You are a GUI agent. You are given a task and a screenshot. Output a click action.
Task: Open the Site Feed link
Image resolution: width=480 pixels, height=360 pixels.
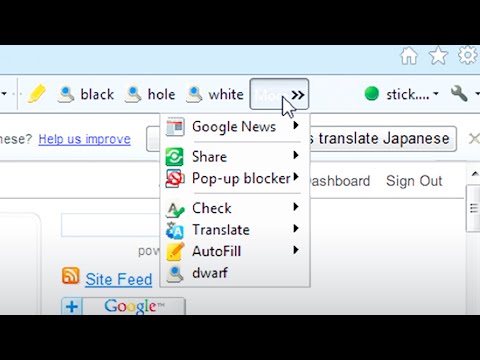119,279
